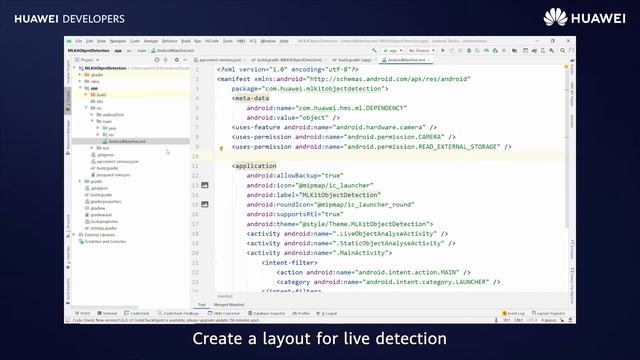Open the 'No Devices' device dropdown

click(421, 51)
